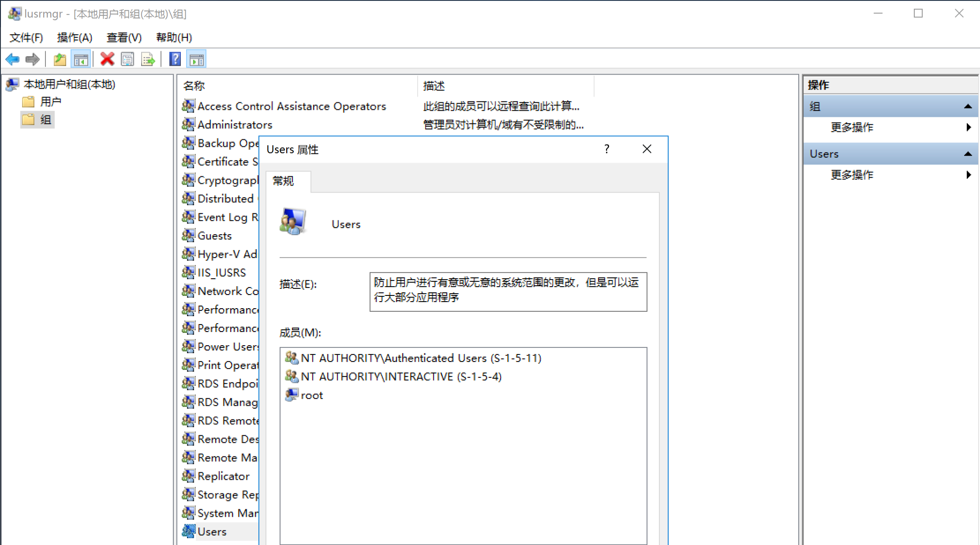Toggle the Show/Hide action pane icon
The height and width of the screenshot is (545, 980).
point(196,59)
